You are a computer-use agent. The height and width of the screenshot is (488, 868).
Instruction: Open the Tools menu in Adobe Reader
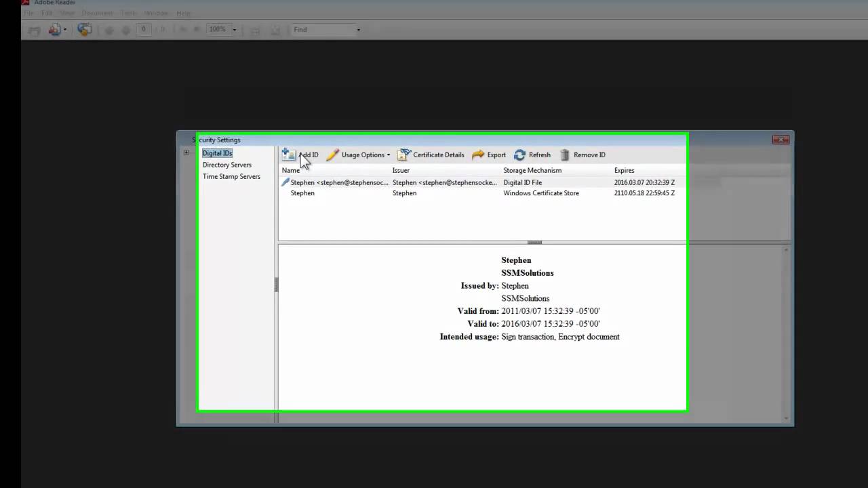point(128,13)
